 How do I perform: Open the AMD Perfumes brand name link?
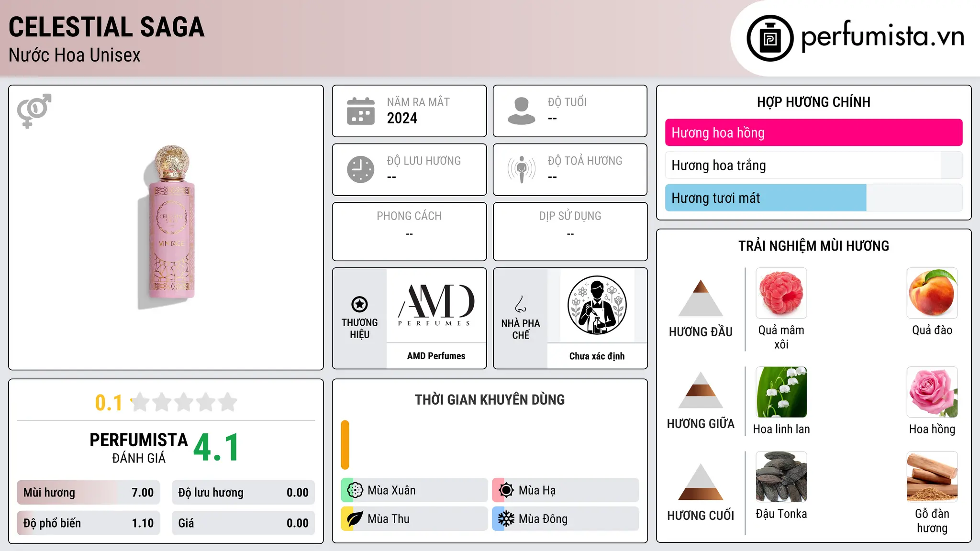(436, 356)
